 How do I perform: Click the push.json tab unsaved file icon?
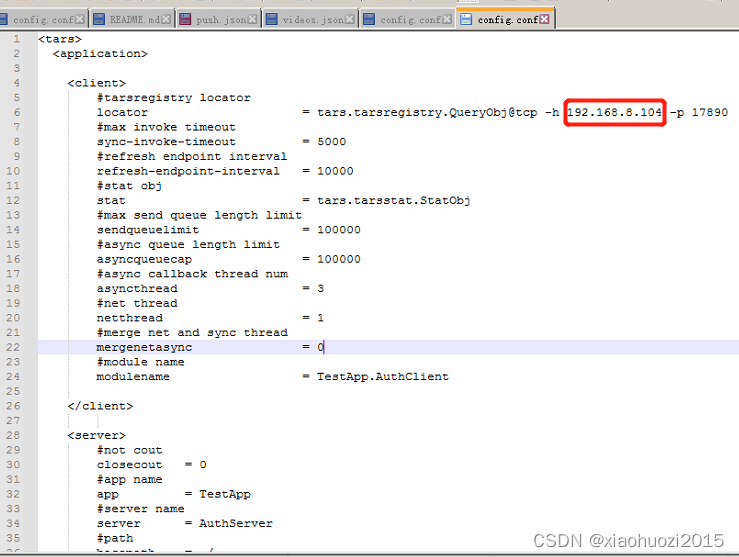[x=185, y=19]
